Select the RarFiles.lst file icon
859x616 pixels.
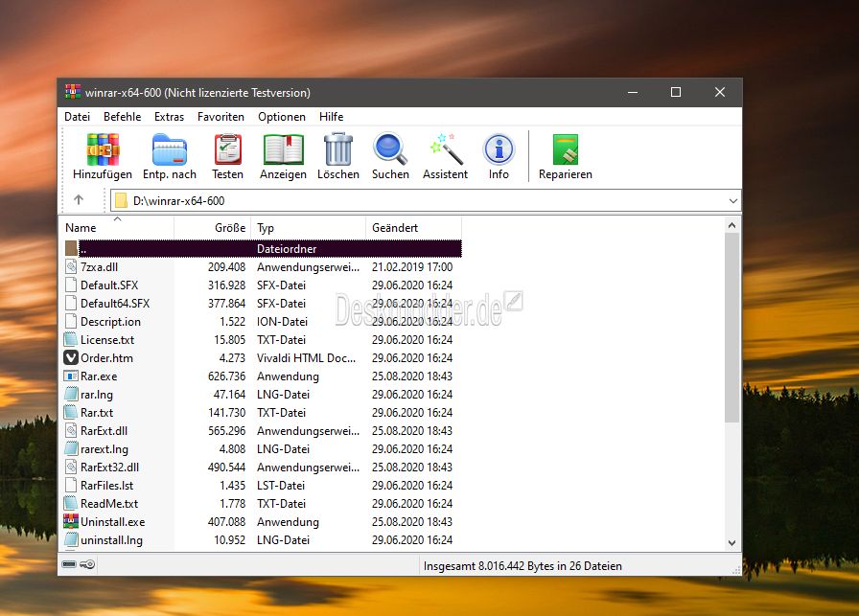[71, 485]
